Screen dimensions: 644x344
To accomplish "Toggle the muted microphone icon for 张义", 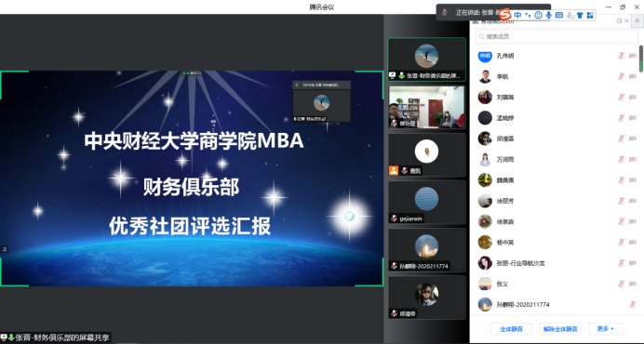I will tap(621, 284).
